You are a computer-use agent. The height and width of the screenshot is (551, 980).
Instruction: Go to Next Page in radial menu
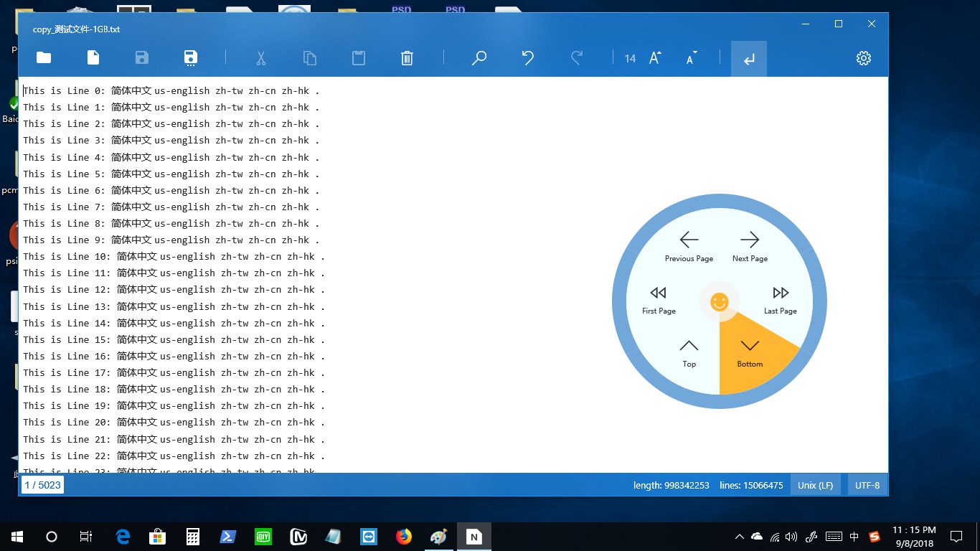click(x=750, y=247)
